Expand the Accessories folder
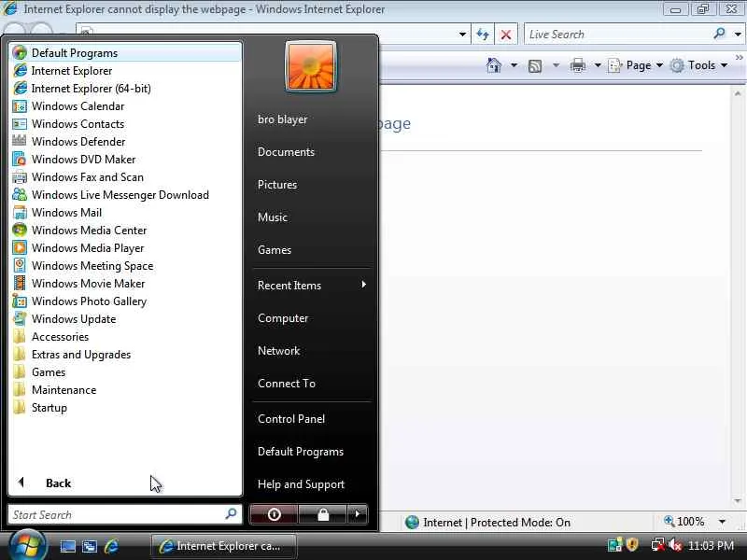747x560 pixels. click(126, 336)
